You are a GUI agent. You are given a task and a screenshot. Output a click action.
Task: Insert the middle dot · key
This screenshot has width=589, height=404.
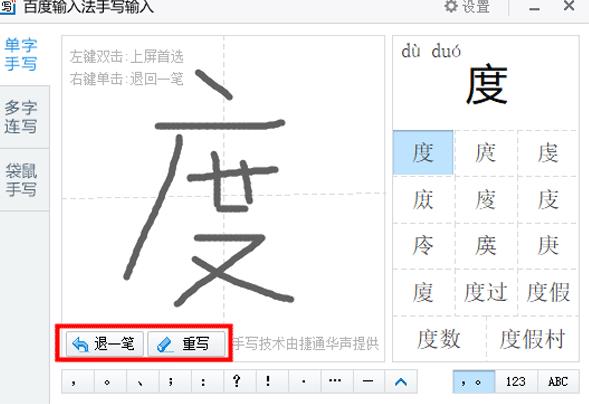point(304,381)
